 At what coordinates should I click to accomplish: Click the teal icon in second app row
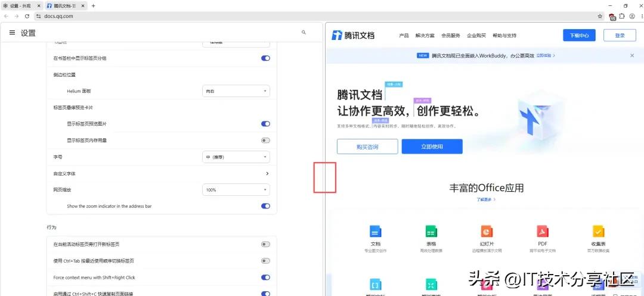[x=431, y=284]
